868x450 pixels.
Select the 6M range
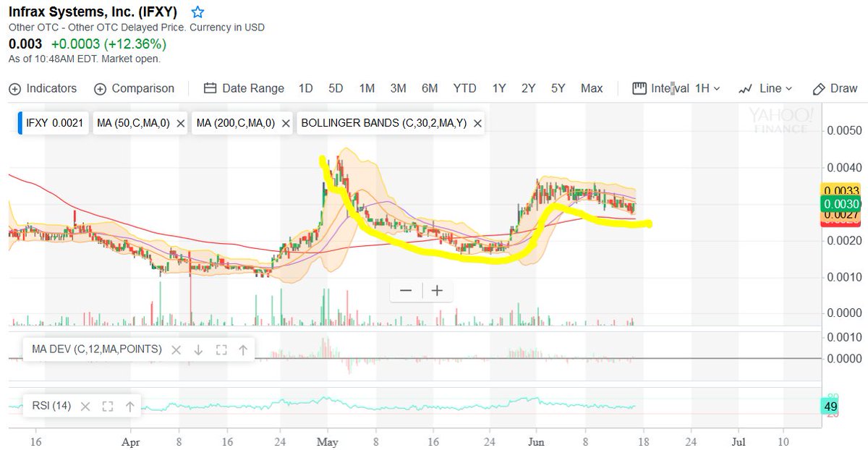coord(430,88)
